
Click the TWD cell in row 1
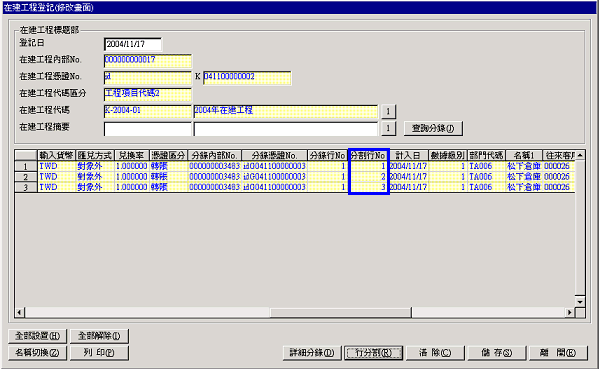(x=57, y=166)
